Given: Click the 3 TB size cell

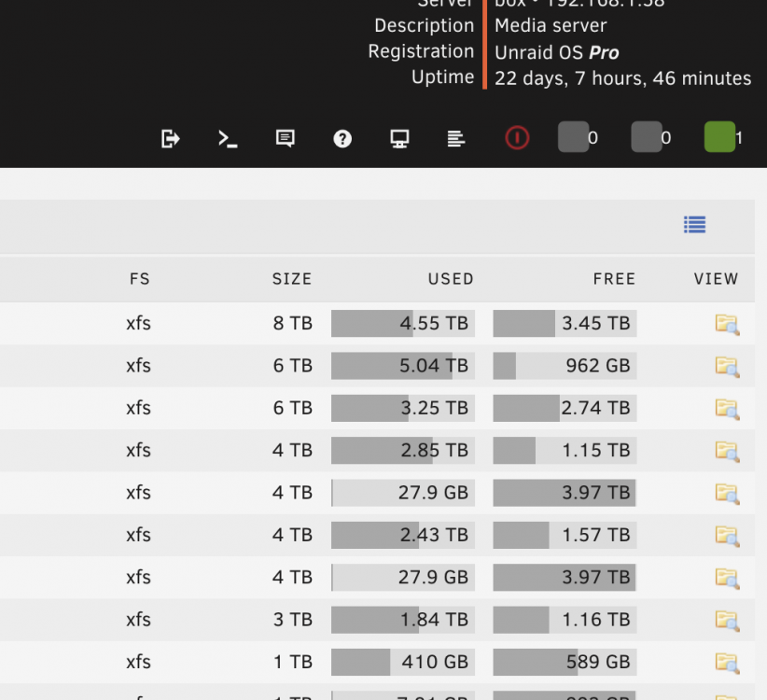Looking at the screenshot, I should pos(292,620).
